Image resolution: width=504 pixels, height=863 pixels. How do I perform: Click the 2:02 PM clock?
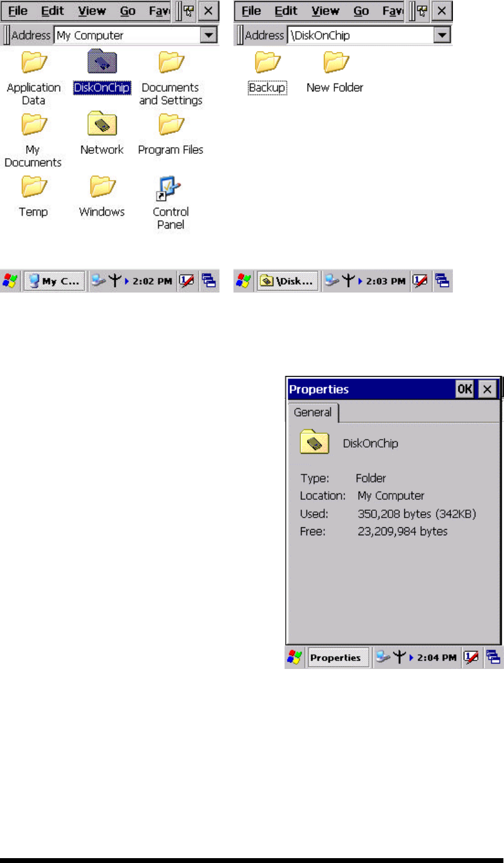pos(153,281)
